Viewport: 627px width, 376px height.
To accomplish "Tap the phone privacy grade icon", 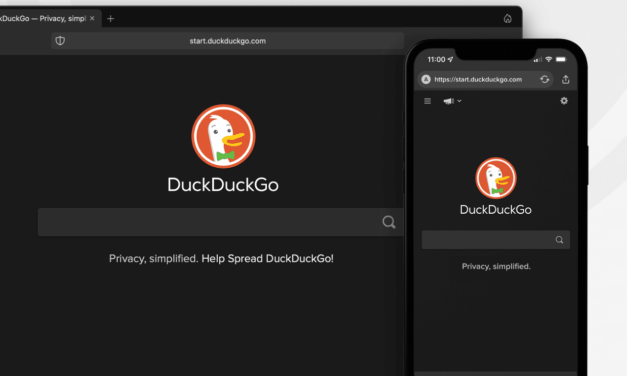I will tap(426, 79).
